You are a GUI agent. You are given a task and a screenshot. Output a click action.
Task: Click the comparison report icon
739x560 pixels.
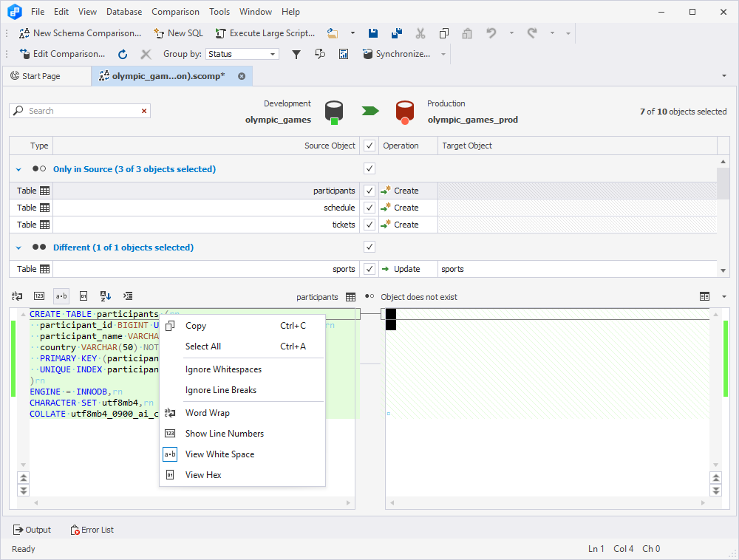[x=344, y=54]
